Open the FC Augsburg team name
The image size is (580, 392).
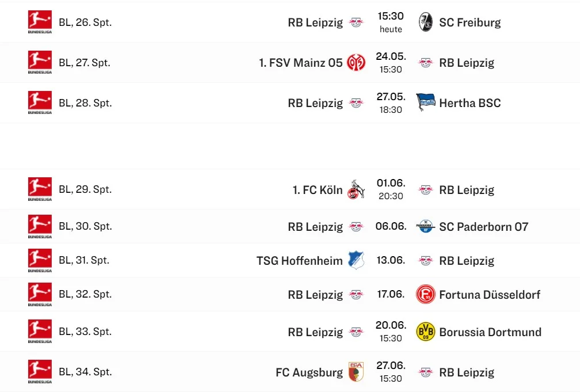coord(309,372)
